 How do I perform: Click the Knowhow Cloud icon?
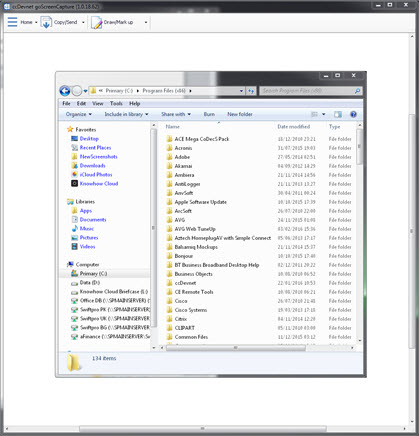[x=75, y=183]
